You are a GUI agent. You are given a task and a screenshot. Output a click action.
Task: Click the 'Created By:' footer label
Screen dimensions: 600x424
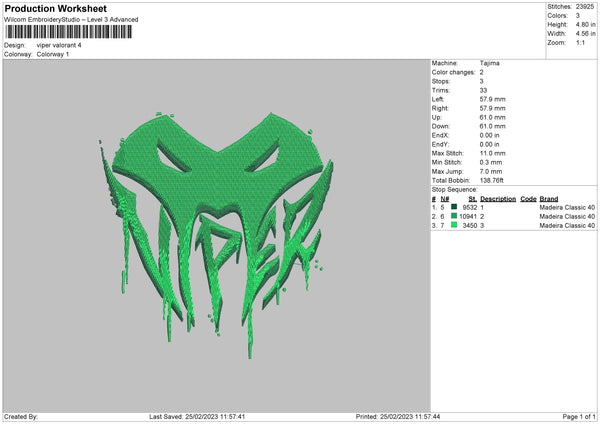21,417
